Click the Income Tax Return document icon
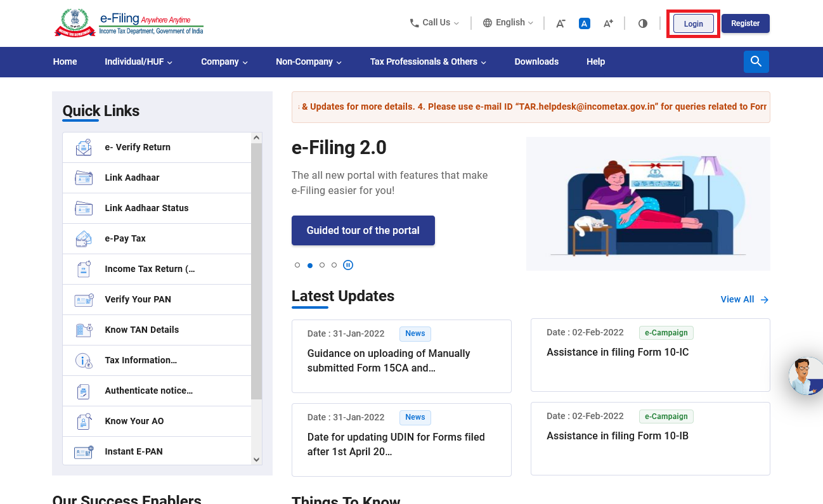The width and height of the screenshot is (823, 504). point(84,269)
